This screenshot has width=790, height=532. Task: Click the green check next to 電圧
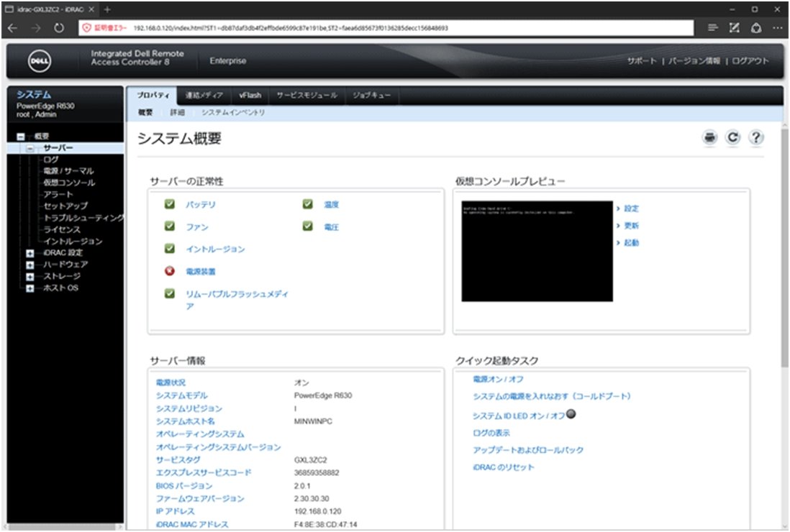coord(307,226)
